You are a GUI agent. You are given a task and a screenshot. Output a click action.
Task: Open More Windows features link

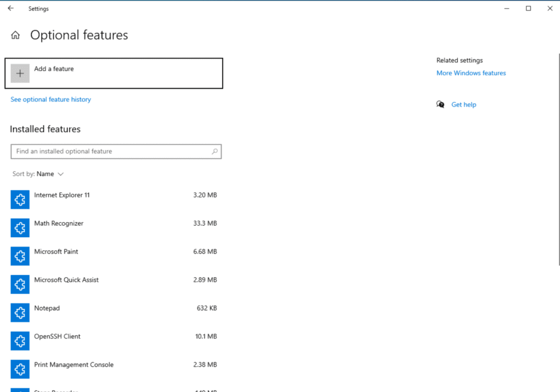point(471,73)
